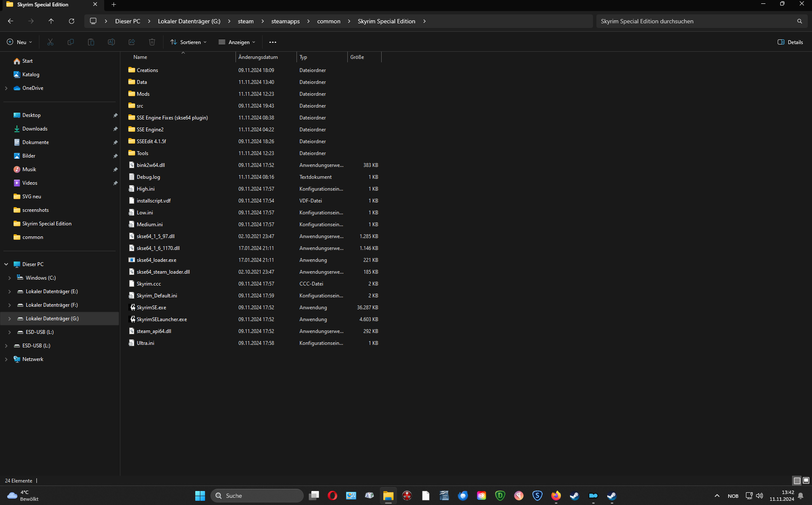Open more options ellipsis in toolbar
Screen dimensions: 812x505
point(273,42)
